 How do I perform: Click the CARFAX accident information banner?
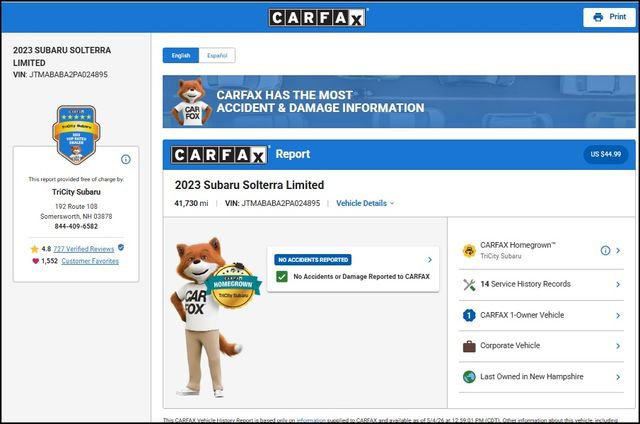tap(399, 102)
